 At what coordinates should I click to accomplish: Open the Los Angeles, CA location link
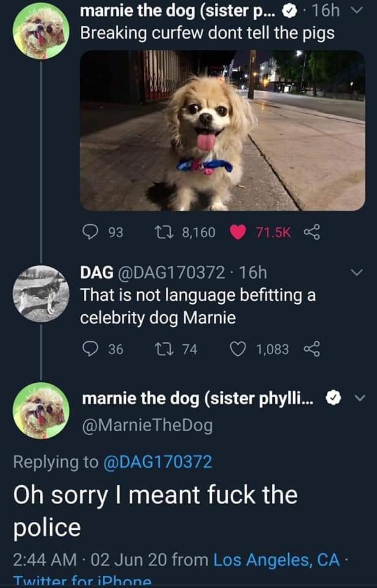pyautogui.click(x=275, y=559)
